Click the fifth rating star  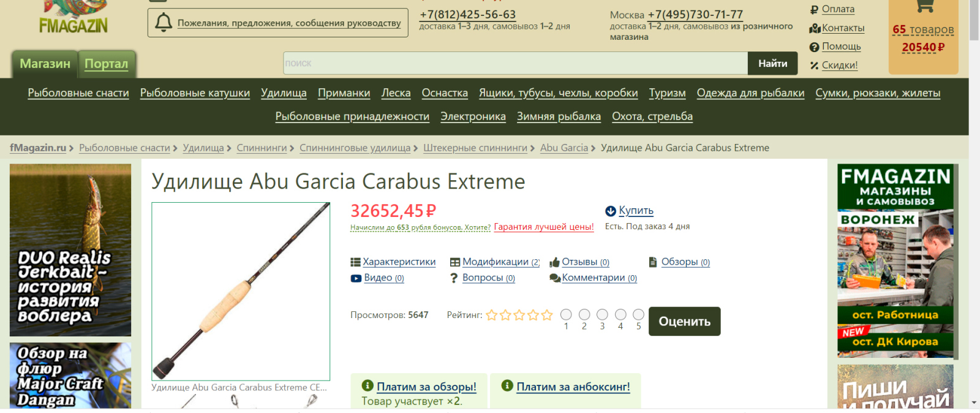[547, 315]
